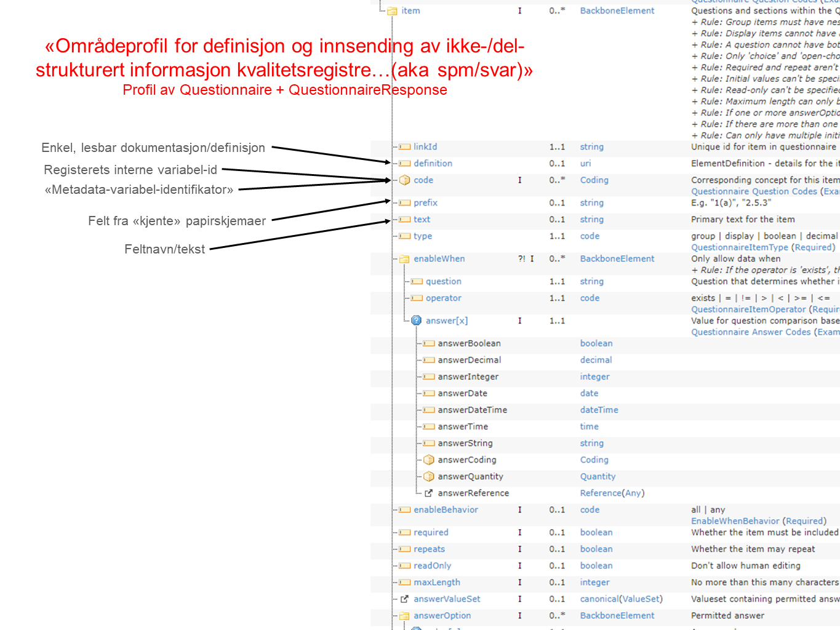Open the Questionnaire Question Codes link in code row

coord(754,192)
